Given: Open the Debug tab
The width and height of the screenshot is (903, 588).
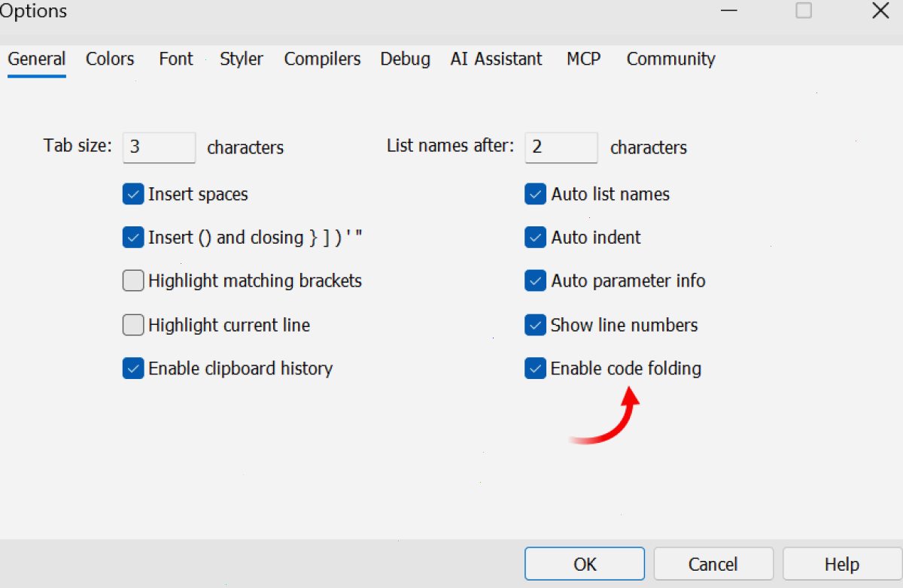Looking at the screenshot, I should click(406, 59).
